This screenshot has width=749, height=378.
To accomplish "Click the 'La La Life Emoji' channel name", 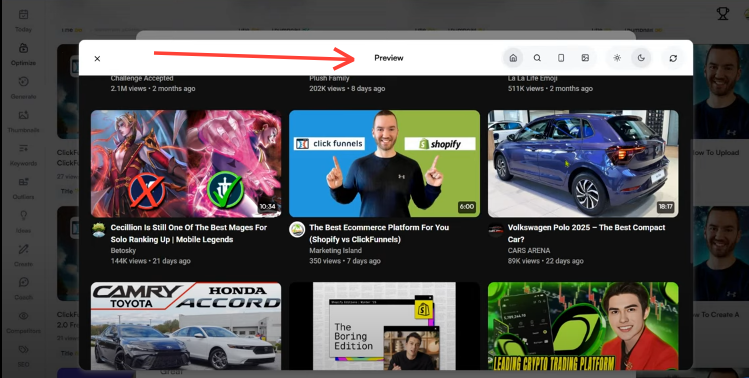I will click(x=533, y=78).
